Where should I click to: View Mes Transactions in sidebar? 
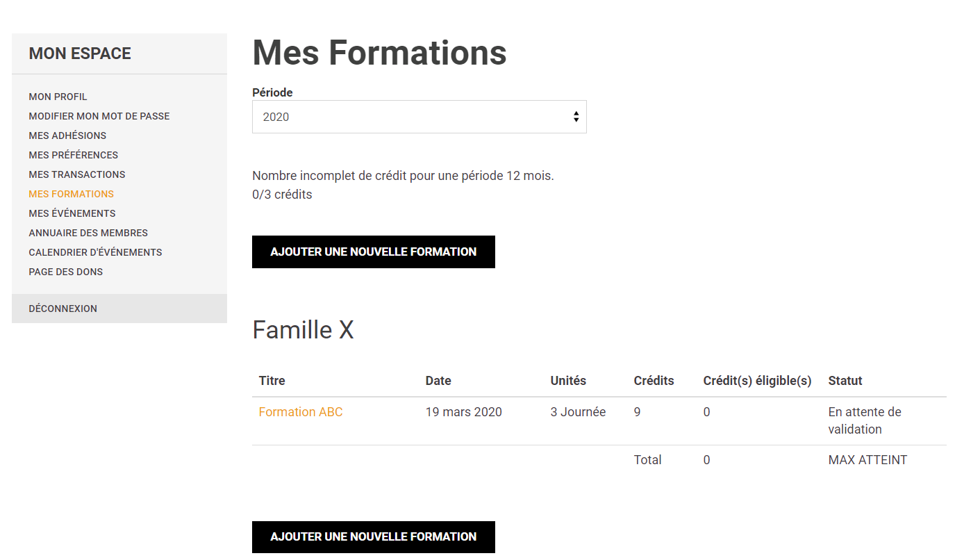pyautogui.click(x=77, y=174)
